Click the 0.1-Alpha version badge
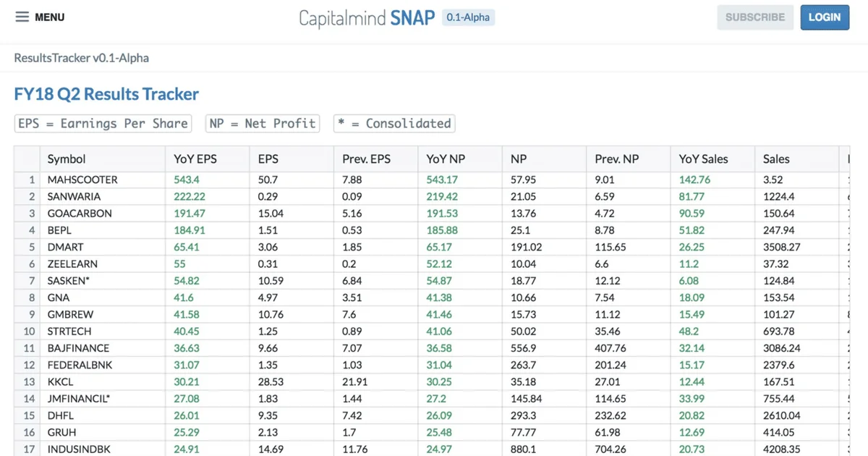868x456 pixels. click(468, 17)
